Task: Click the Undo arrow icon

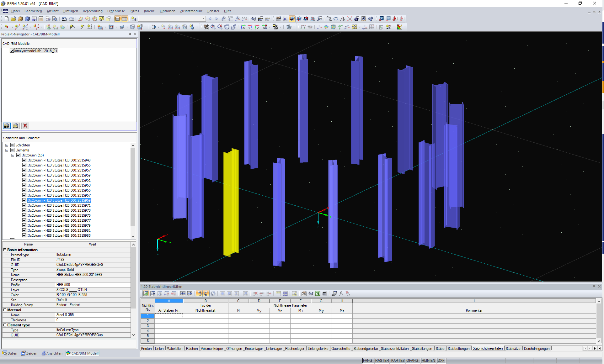Action: pyautogui.click(x=64, y=19)
